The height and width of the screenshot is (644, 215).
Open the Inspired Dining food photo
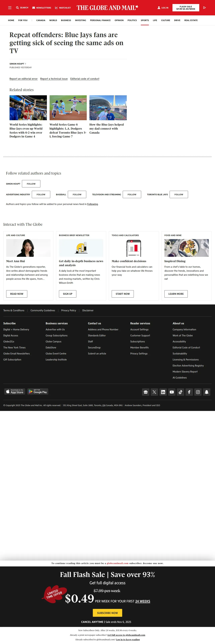click(187, 248)
